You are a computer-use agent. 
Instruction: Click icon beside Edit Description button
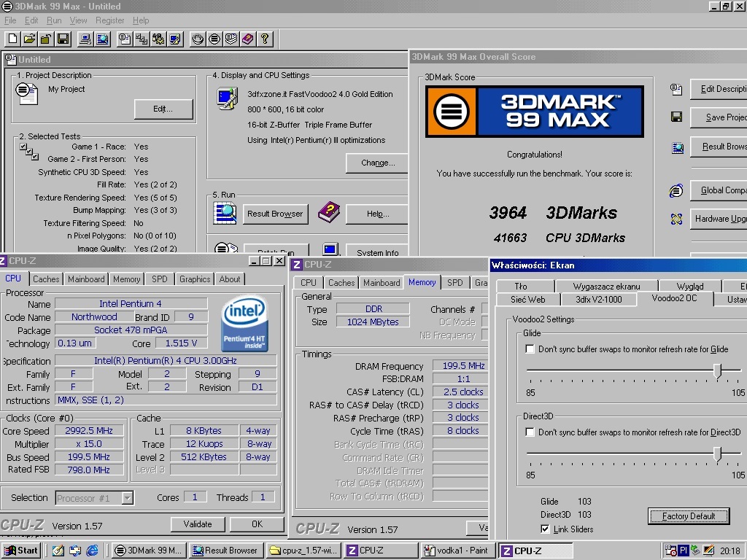pyautogui.click(x=676, y=89)
